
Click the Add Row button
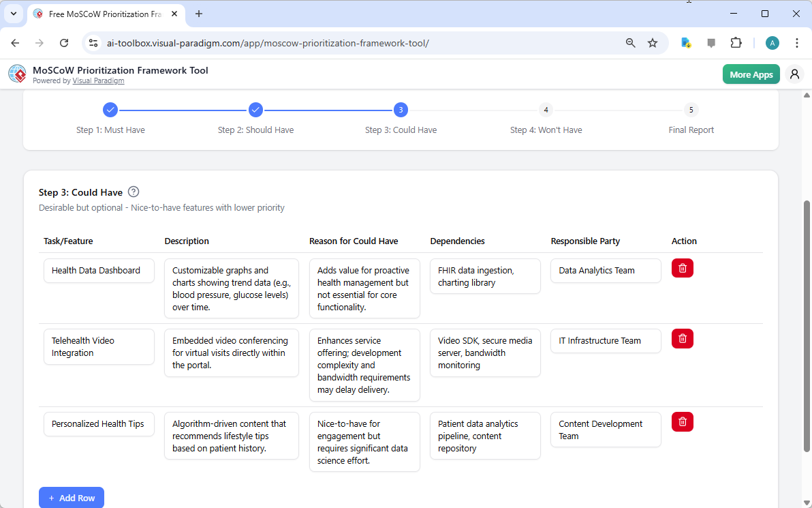(72, 498)
